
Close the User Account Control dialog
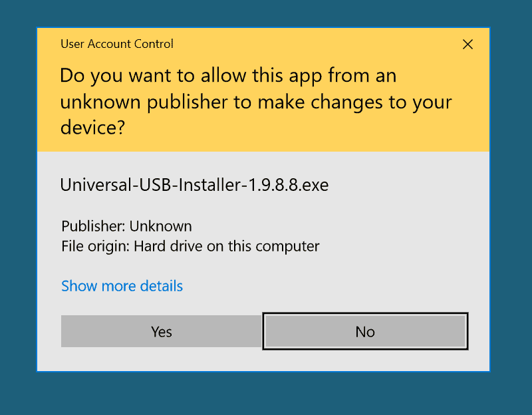pos(467,45)
